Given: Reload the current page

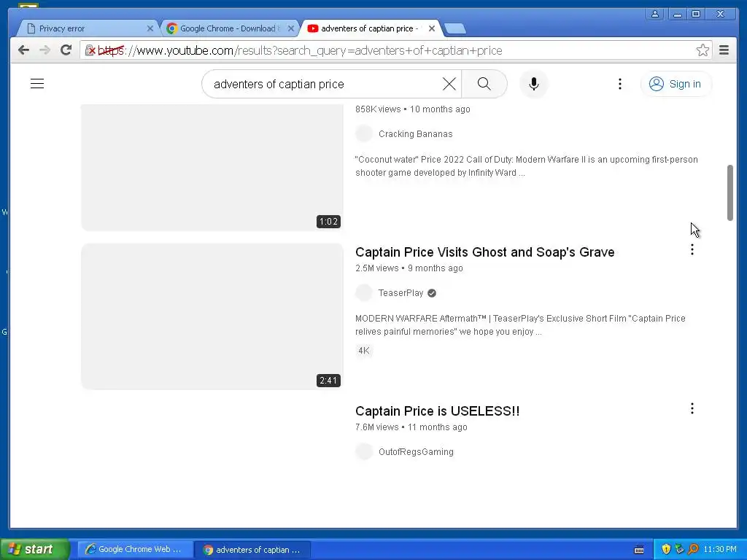Looking at the screenshot, I should click(66, 50).
